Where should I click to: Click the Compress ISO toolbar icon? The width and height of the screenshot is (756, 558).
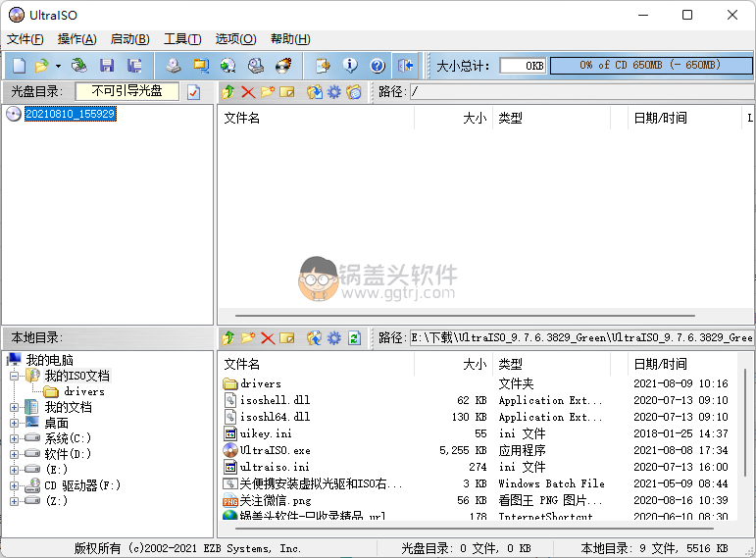click(x=201, y=65)
